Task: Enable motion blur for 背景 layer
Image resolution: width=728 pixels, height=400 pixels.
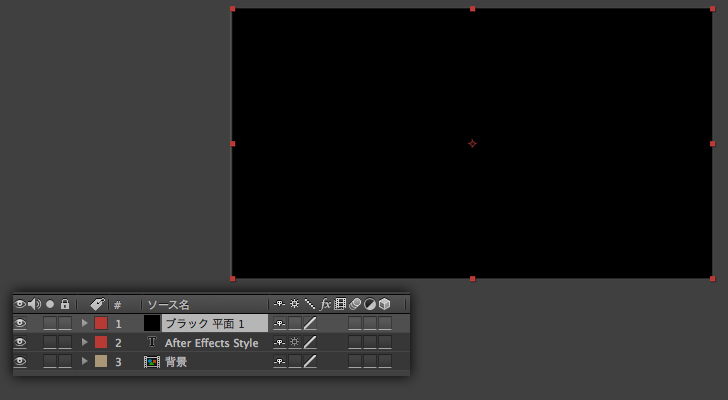Action: [355, 361]
